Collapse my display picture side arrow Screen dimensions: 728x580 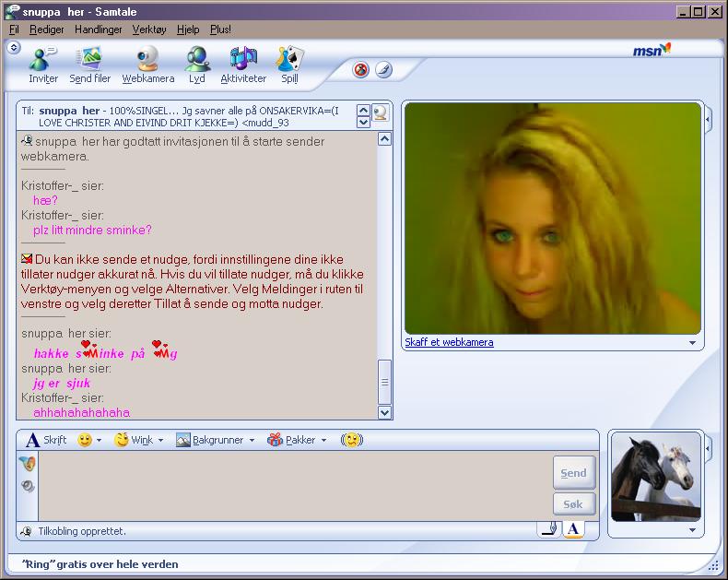pyautogui.click(x=708, y=448)
